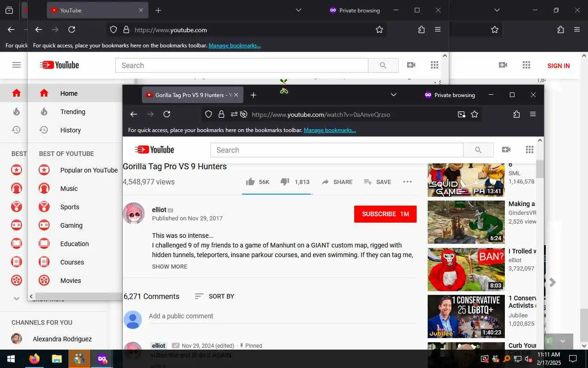The image size is (588, 368).
Task: Go back in the front window
Action: tap(134, 114)
